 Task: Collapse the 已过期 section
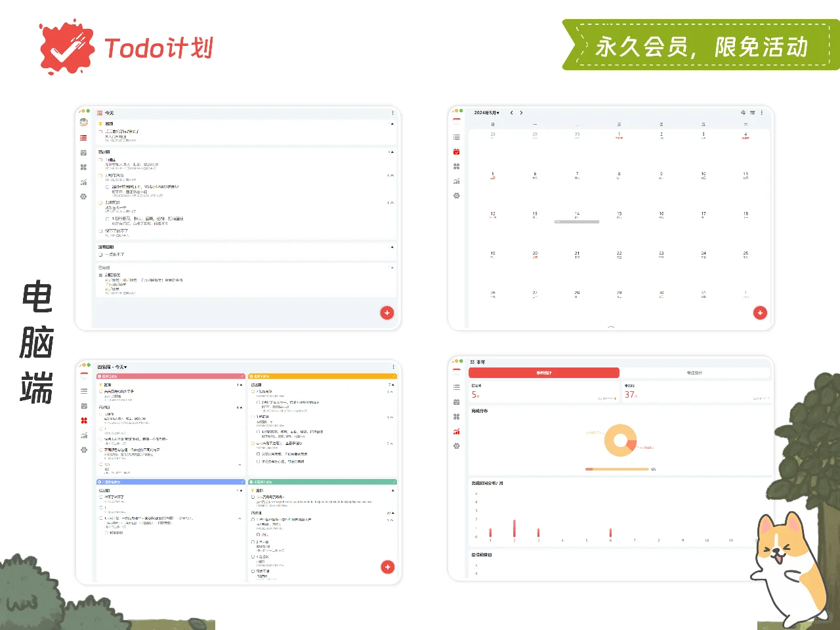pos(392,151)
